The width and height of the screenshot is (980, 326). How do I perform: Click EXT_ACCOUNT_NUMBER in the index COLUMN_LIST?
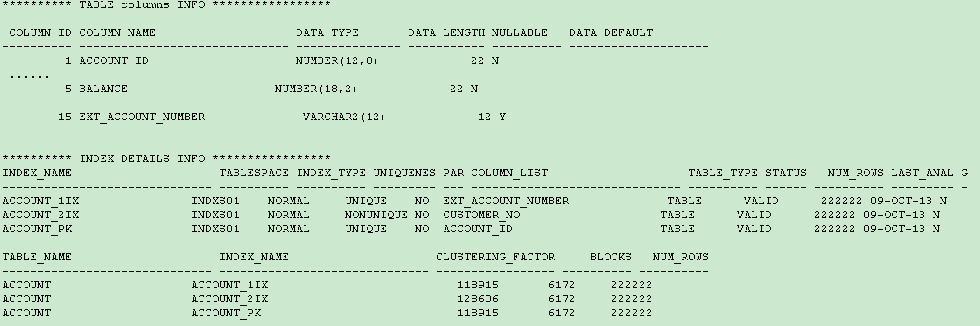coord(507,201)
